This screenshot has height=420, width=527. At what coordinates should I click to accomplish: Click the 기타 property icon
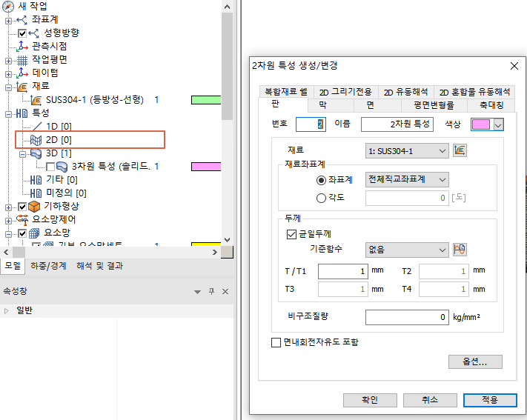point(36,180)
